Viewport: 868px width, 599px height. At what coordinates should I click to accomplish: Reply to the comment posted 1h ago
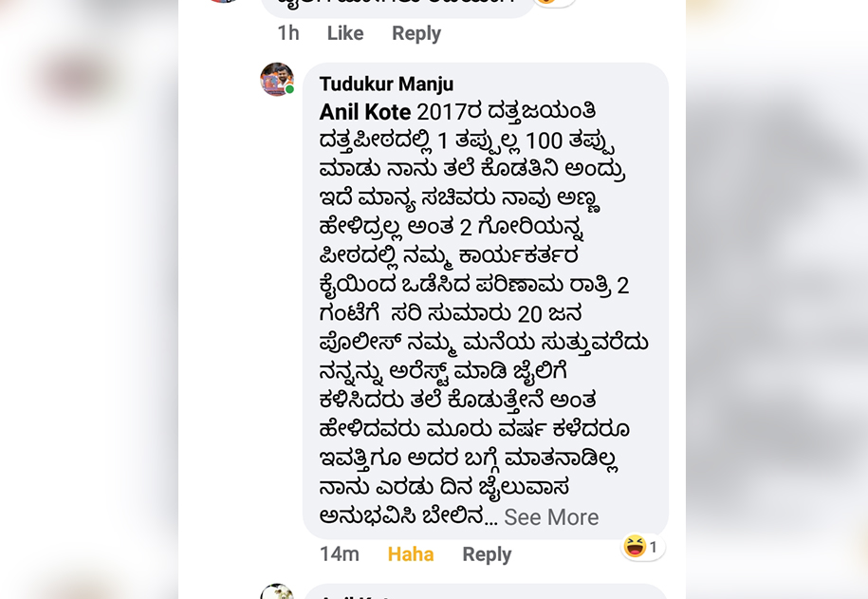tap(416, 33)
